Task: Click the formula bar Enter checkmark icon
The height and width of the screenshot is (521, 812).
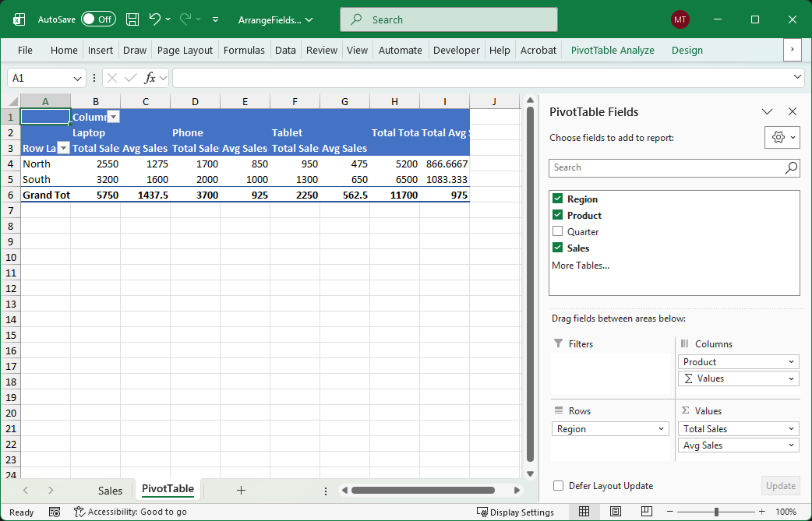Action: (x=130, y=78)
